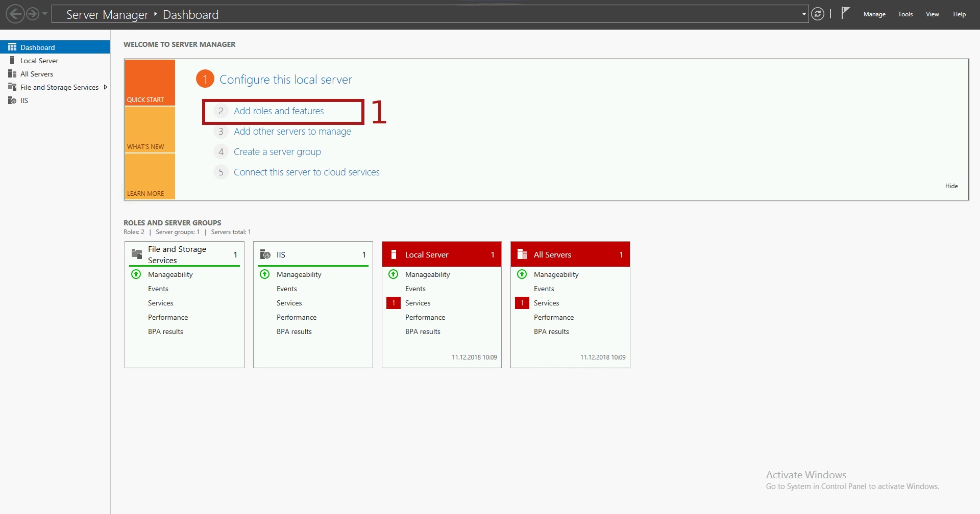The width and height of the screenshot is (980, 514).
Task: Open Performance in File and Storage Services tile
Action: 168,317
